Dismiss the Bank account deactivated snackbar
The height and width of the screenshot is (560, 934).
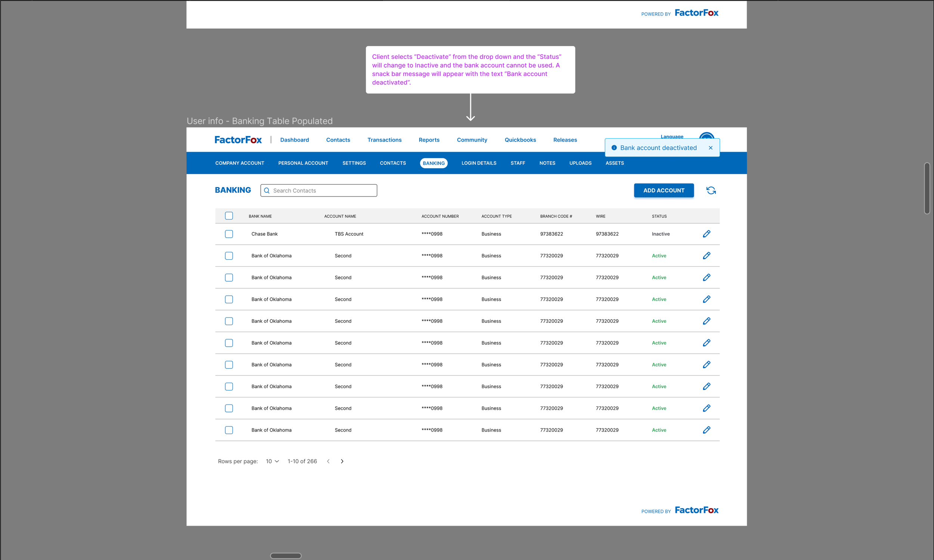[711, 148]
